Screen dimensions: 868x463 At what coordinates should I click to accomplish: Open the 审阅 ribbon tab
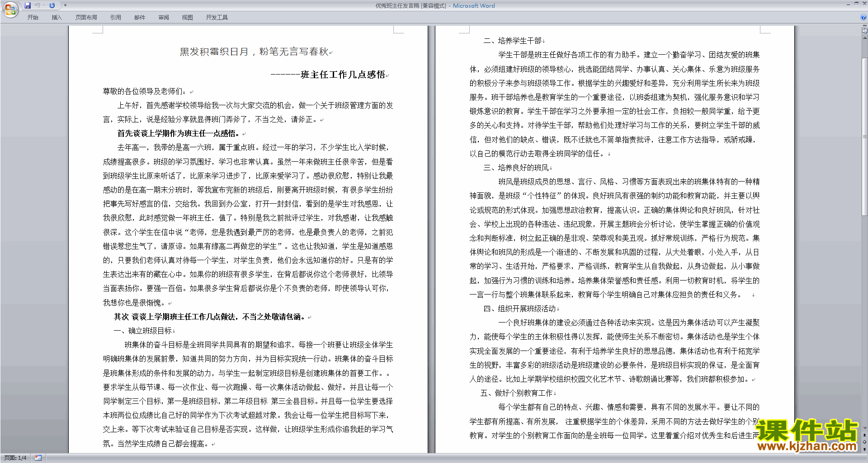(x=164, y=18)
